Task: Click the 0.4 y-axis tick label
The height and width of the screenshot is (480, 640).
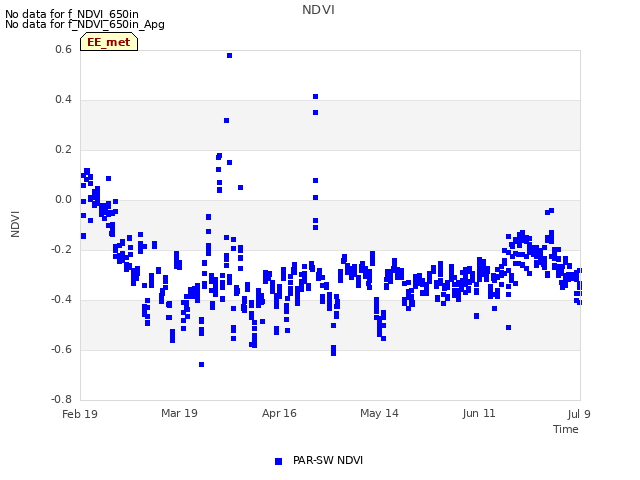Action: point(63,99)
